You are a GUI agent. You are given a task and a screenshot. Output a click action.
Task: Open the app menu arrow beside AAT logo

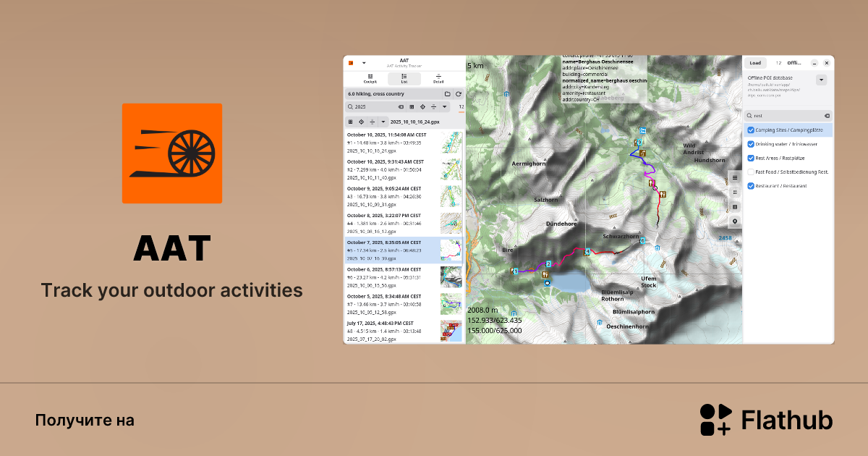tap(364, 63)
